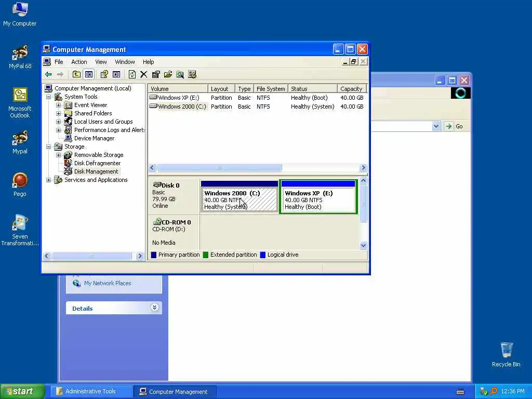
Task: Open the Action menu
Action: [79, 62]
